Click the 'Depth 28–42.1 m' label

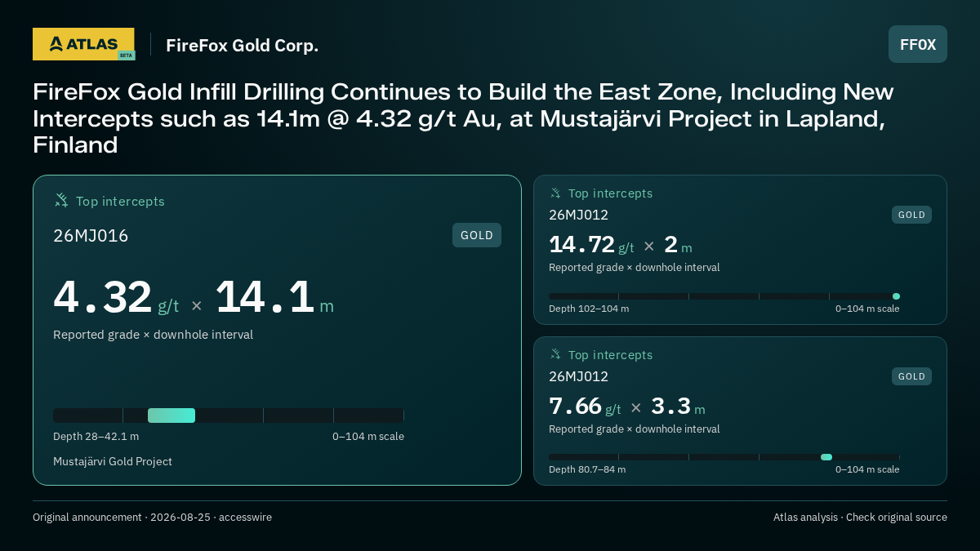click(x=96, y=437)
